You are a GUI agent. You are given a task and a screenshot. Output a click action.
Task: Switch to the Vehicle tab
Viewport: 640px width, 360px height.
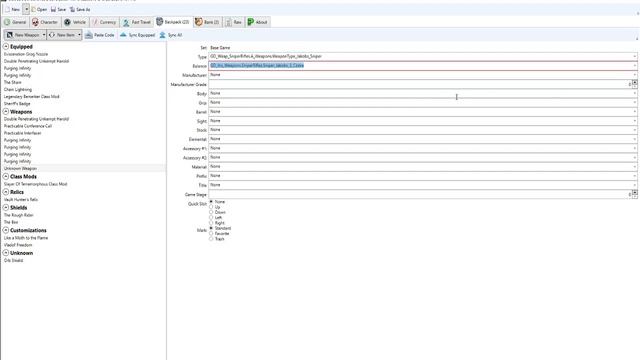[x=75, y=22]
